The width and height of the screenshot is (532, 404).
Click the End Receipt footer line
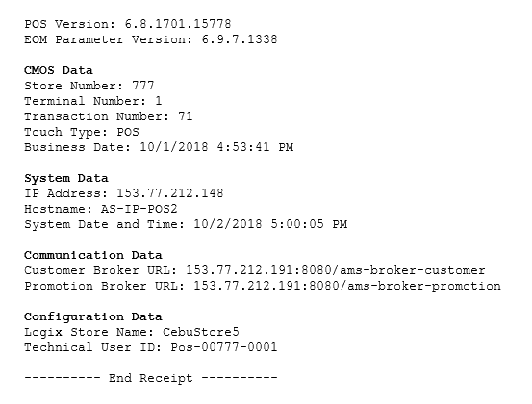coord(151,378)
